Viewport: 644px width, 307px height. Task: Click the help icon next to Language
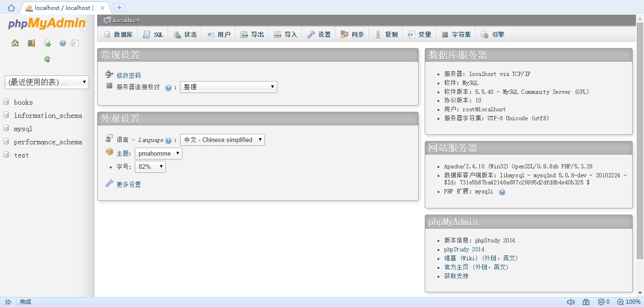click(168, 141)
